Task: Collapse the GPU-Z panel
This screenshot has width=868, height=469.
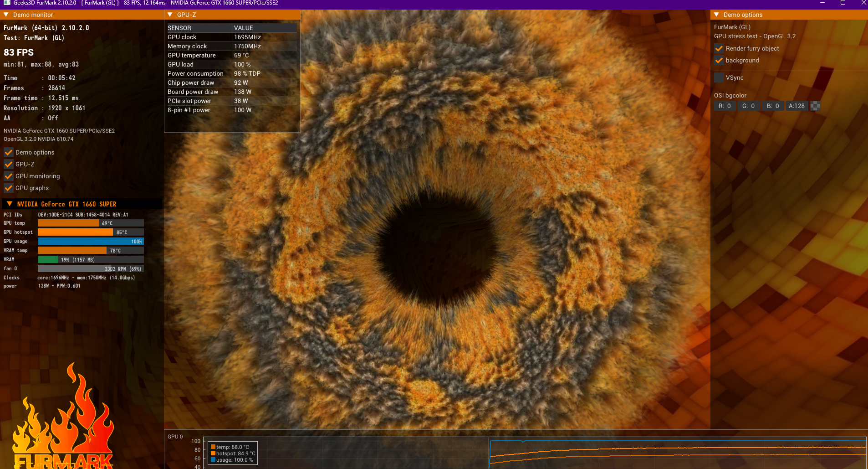Action: [170, 15]
